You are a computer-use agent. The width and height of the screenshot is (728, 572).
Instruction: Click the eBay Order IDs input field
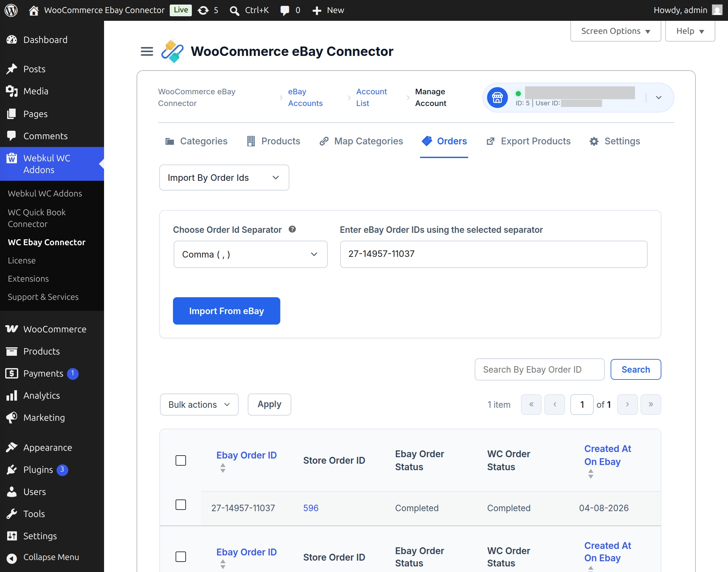click(x=494, y=254)
